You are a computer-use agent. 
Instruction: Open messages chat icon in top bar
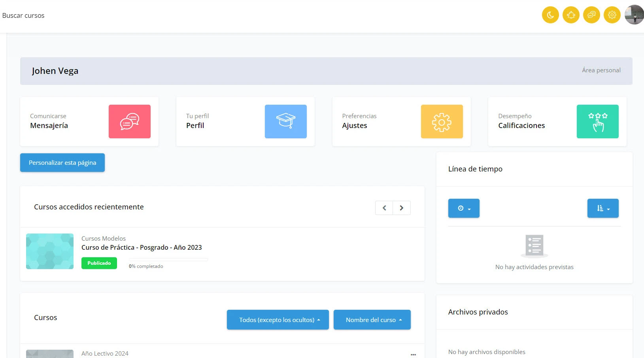(x=591, y=15)
